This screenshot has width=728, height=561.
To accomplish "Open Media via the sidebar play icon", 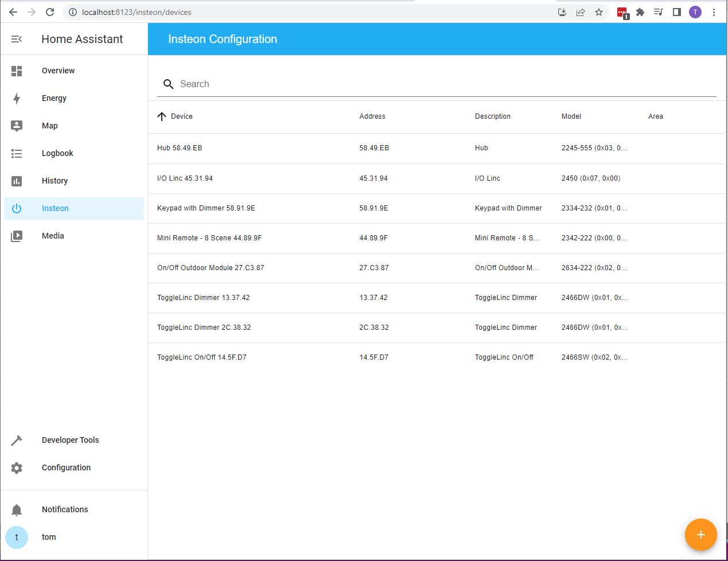I will (x=16, y=235).
